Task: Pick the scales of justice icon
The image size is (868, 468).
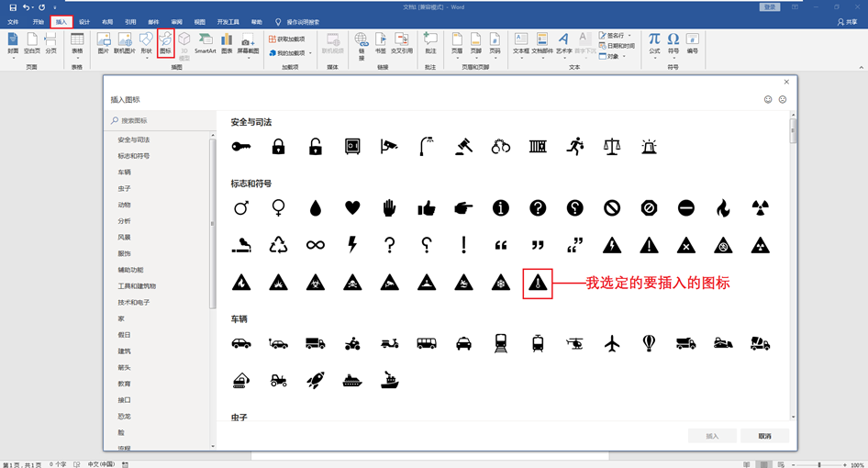Action: (x=612, y=146)
